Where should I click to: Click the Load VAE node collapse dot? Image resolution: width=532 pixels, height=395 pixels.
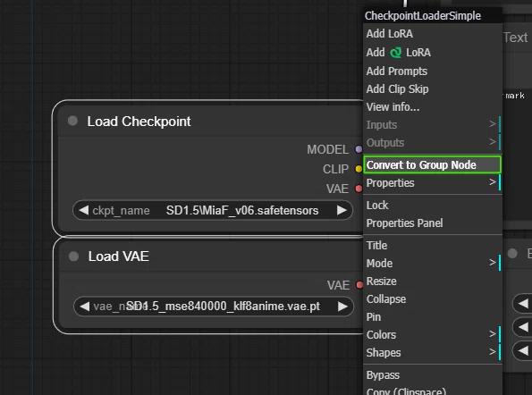(73, 256)
